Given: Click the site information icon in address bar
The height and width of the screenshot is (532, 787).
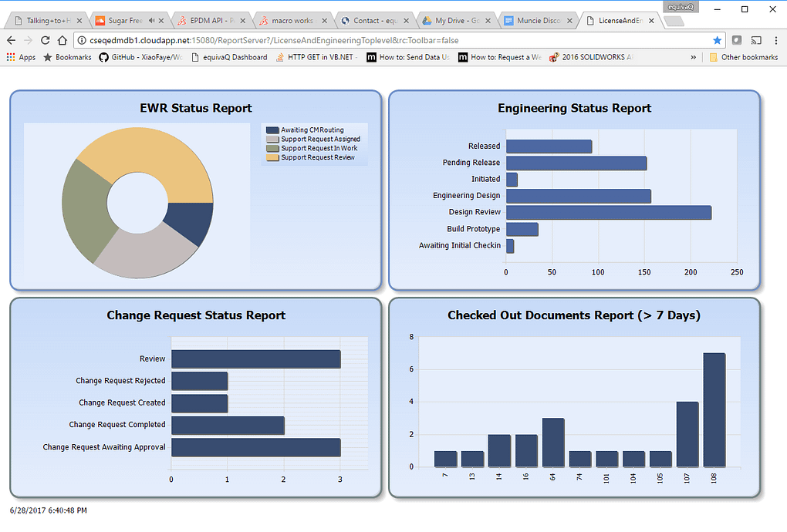Looking at the screenshot, I should coord(82,40).
